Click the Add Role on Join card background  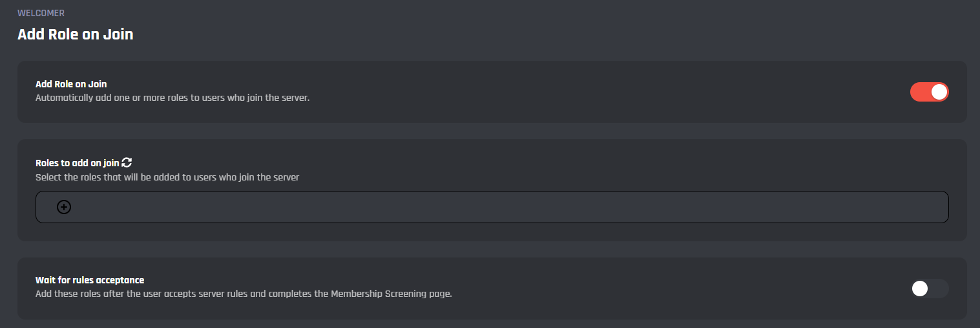point(581,92)
